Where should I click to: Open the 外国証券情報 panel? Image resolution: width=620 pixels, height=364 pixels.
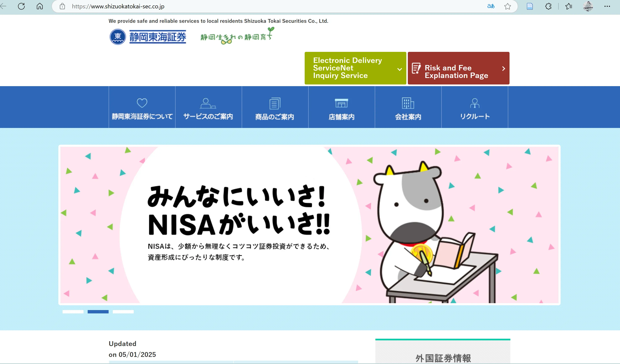443,351
